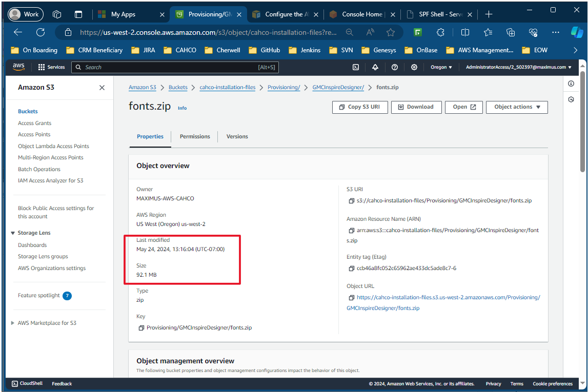Open a new browser tab
Image resolution: width=588 pixels, height=392 pixels.
pos(489,14)
